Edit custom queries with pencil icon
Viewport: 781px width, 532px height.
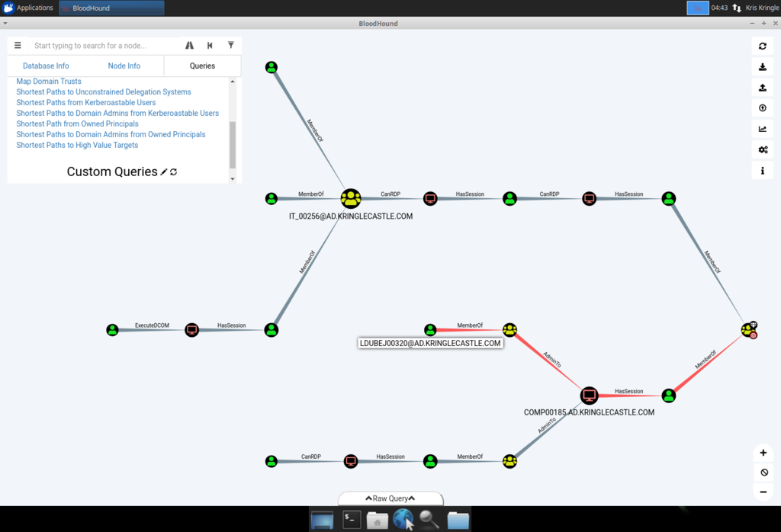(x=164, y=171)
